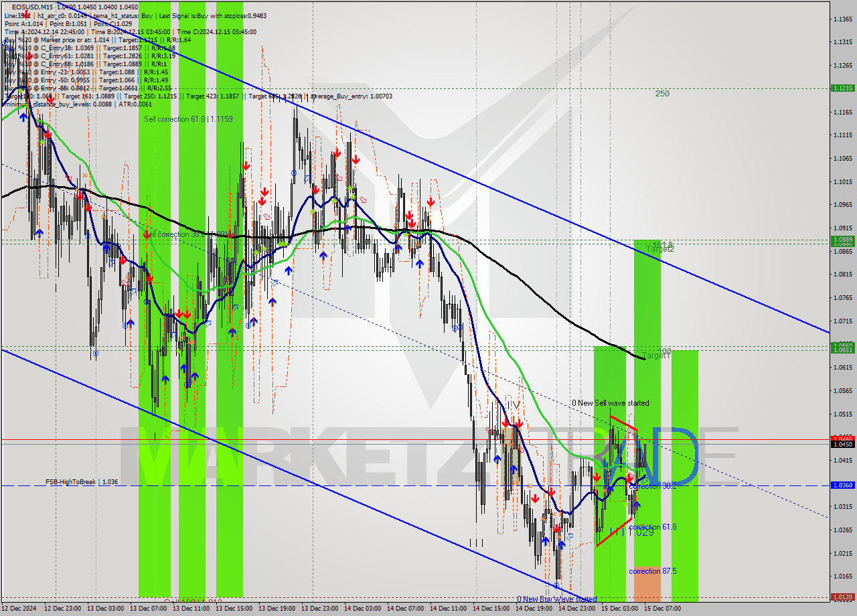This screenshot has width=857, height=616.
Task: Select the 0 New Sell wave started label
Action: (610, 403)
